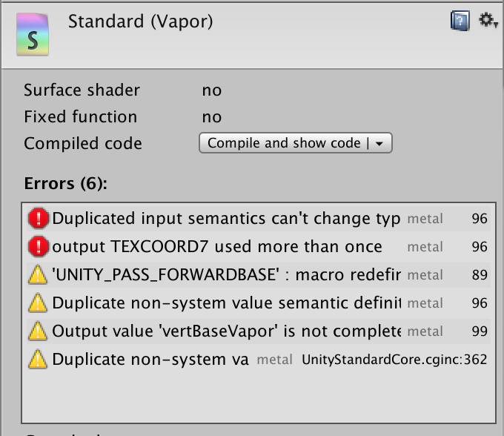Image resolution: width=504 pixels, height=436 pixels.
Task: Click warning icon for the UnityStandardCore.cginc entry
Action: (38, 360)
